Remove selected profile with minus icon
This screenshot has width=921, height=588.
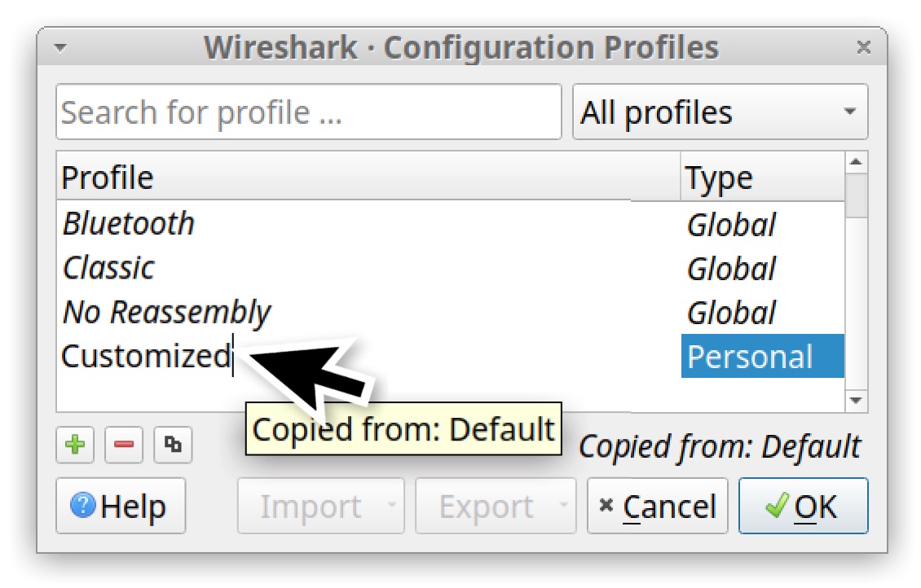[124, 445]
